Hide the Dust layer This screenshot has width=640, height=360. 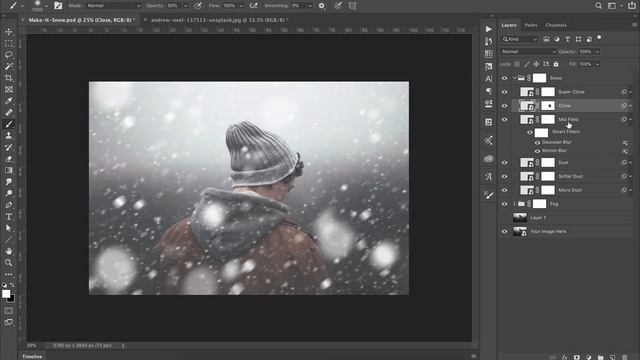pyautogui.click(x=504, y=162)
